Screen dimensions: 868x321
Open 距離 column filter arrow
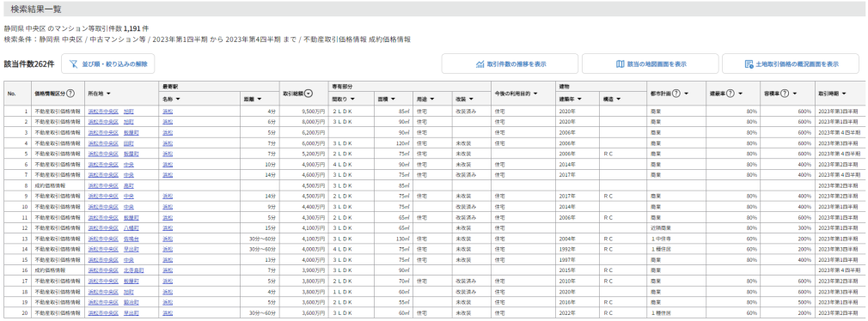click(x=259, y=100)
